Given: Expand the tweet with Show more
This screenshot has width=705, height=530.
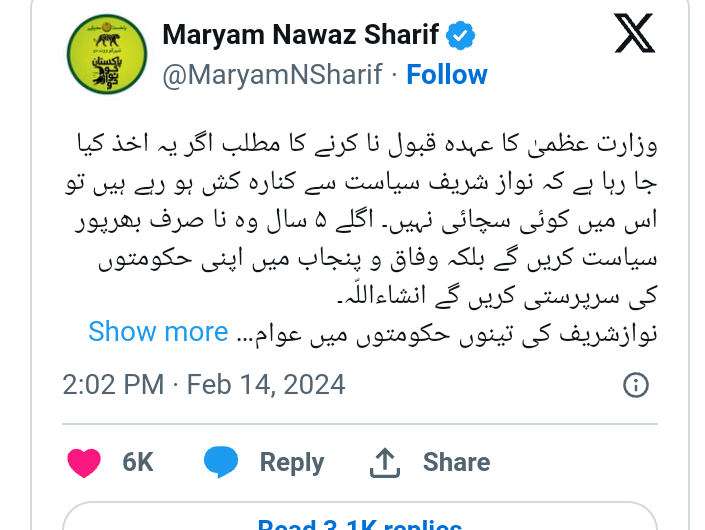Looking at the screenshot, I should click(158, 332).
